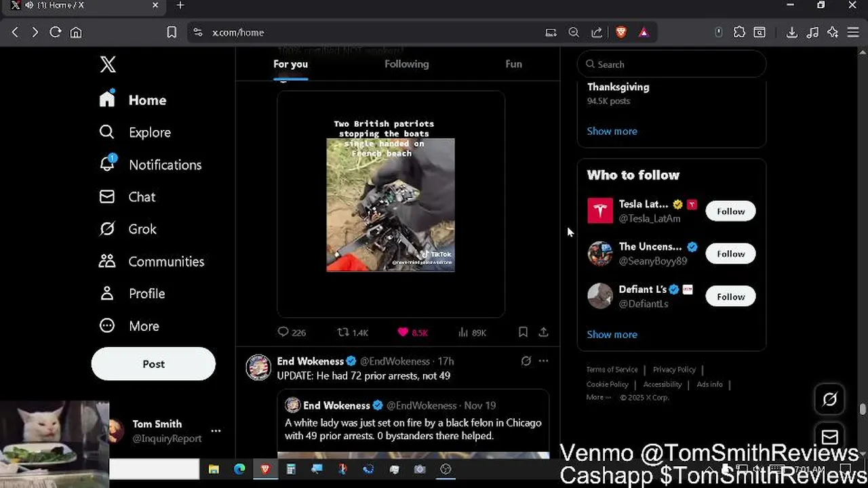Expand the More footer links

pyautogui.click(x=598, y=397)
